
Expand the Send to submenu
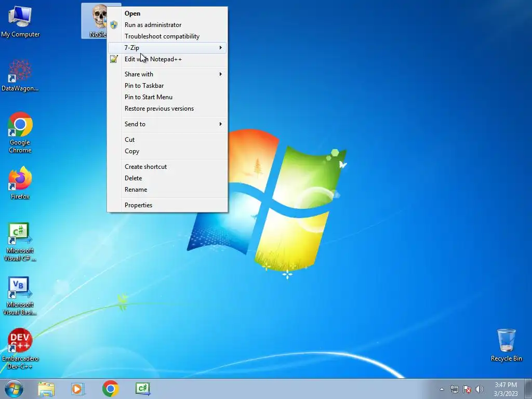(x=167, y=124)
